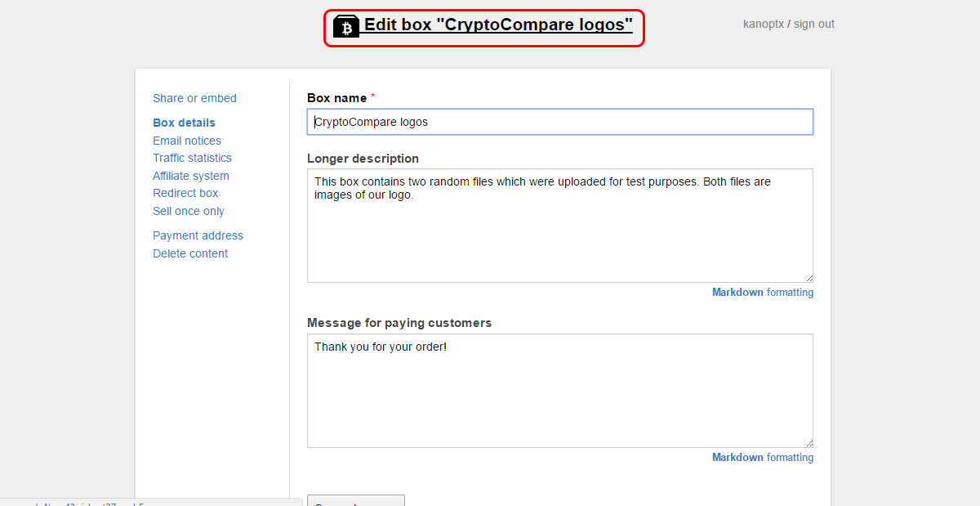Open Sell once only option
Viewport: 980px width, 506px height.
click(x=189, y=211)
